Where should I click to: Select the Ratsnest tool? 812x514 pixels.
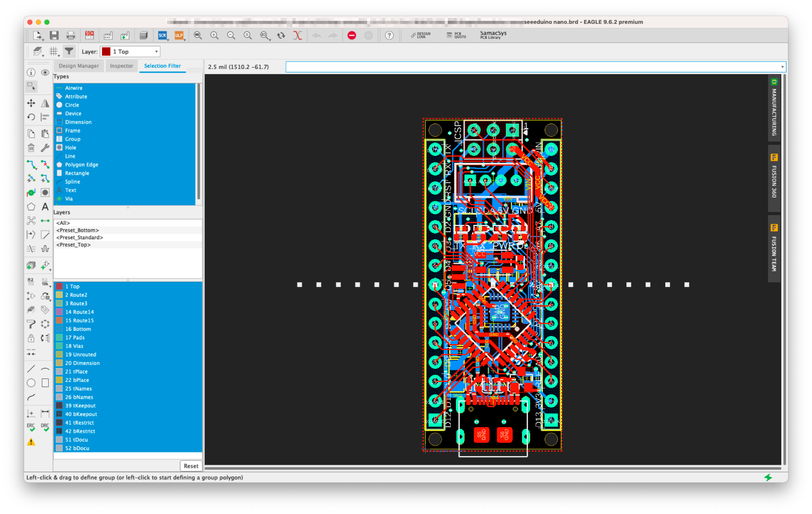coord(31,221)
